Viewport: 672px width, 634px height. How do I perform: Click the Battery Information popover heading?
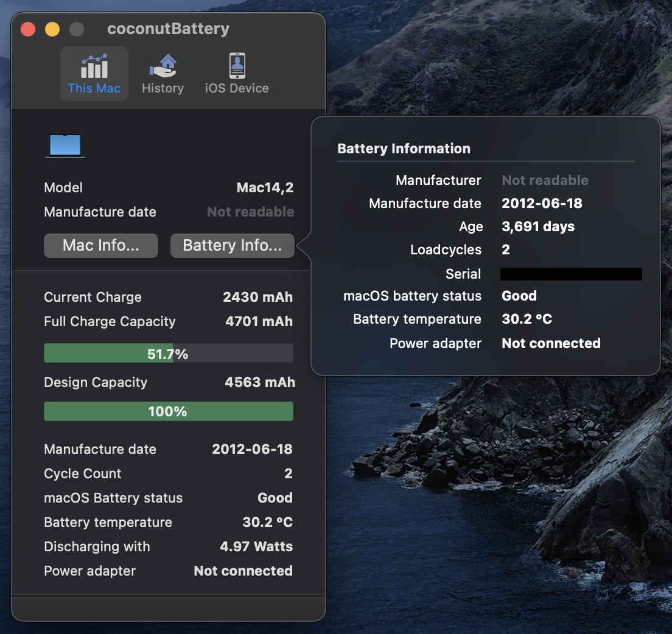[404, 148]
